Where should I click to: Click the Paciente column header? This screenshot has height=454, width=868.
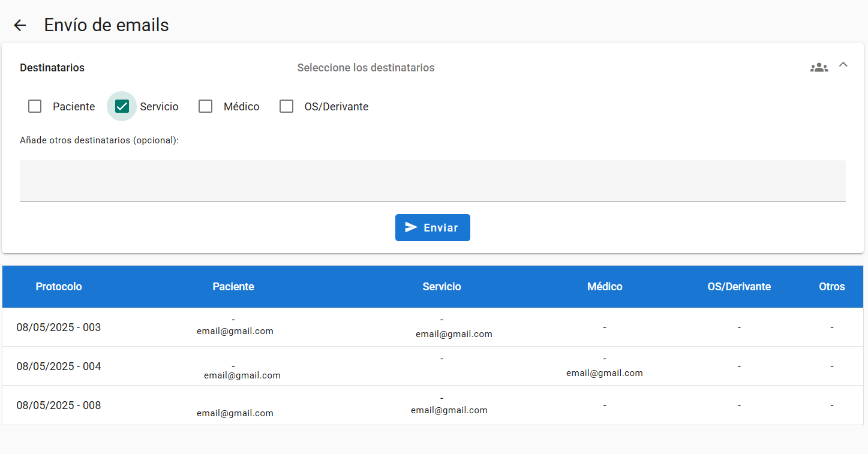coord(233,287)
